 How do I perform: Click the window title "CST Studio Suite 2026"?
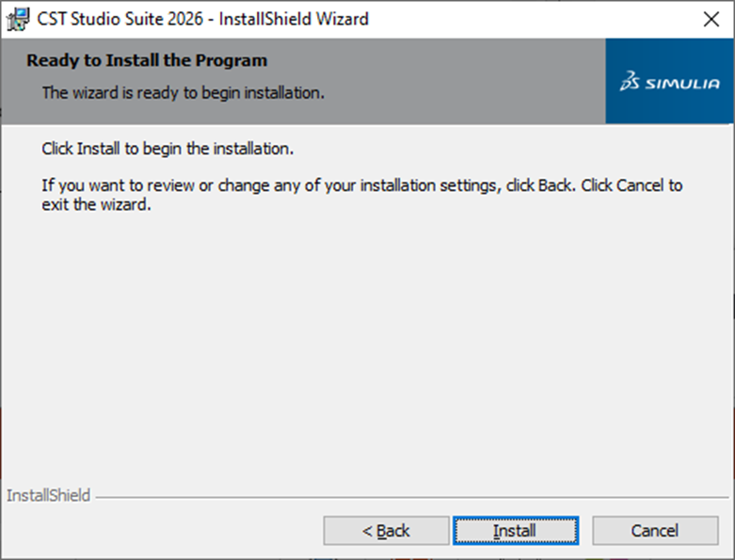point(119,19)
